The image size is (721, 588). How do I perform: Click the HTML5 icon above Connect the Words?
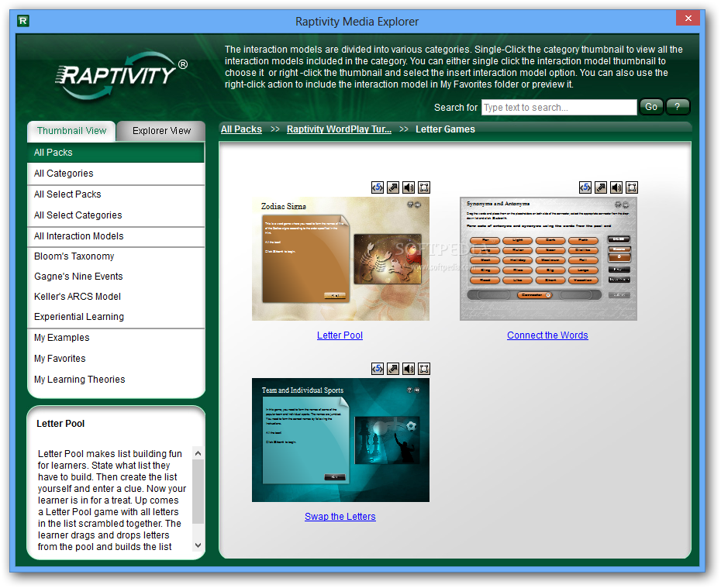click(585, 187)
